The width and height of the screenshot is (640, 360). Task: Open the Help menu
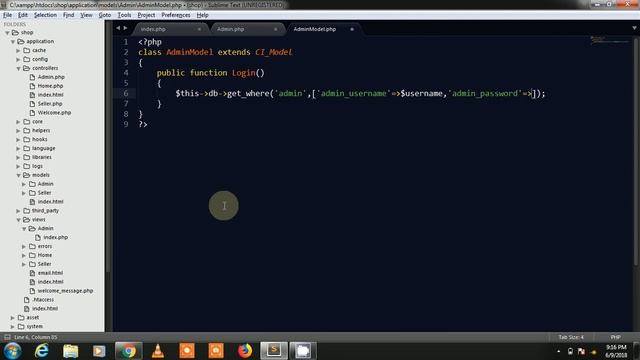tap(202, 15)
